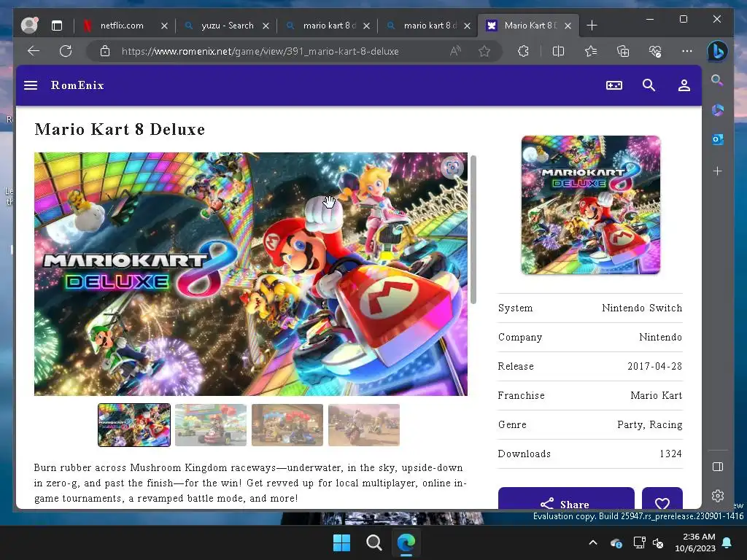Expand the main image fullscreen icon
747x560 pixels.
coord(452,167)
